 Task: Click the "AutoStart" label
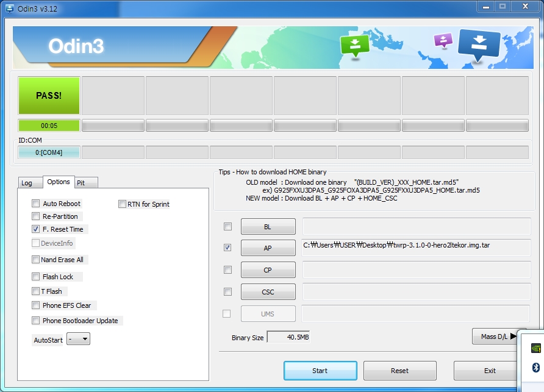(x=48, y=340)
